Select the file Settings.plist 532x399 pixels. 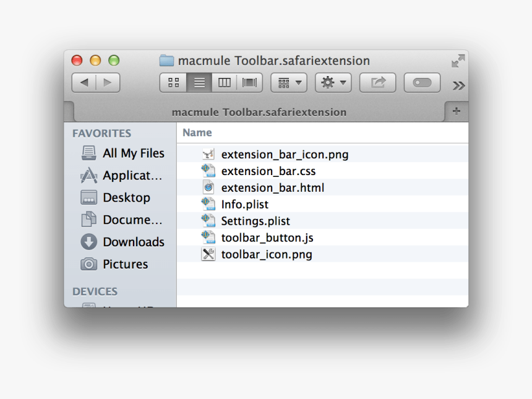[322, 221]
